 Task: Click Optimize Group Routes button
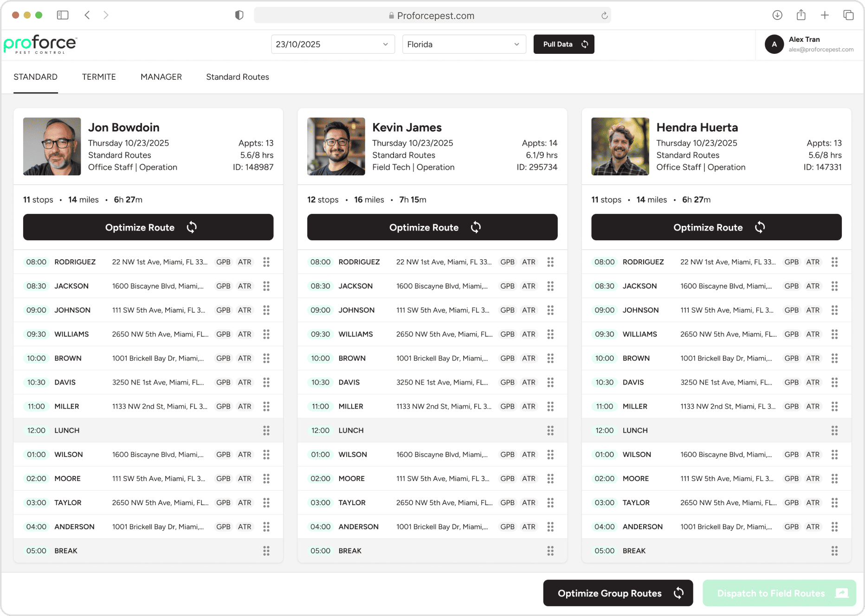(x=618, y=593)
